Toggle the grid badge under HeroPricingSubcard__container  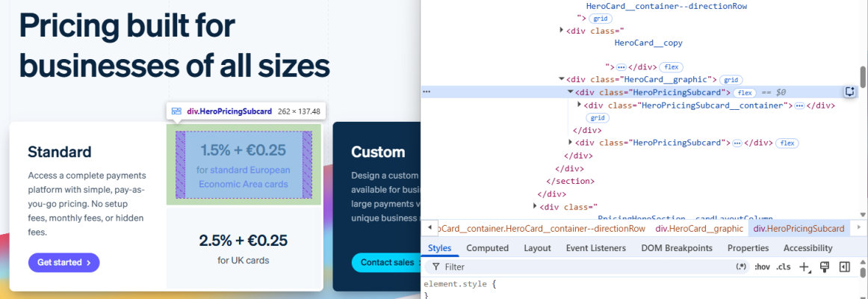598,118
